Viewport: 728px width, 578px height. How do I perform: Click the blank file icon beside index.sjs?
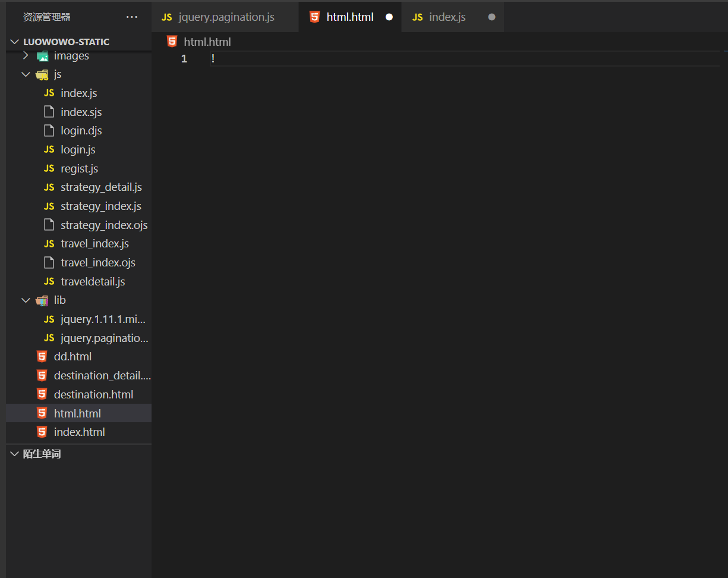click(49, 112)
